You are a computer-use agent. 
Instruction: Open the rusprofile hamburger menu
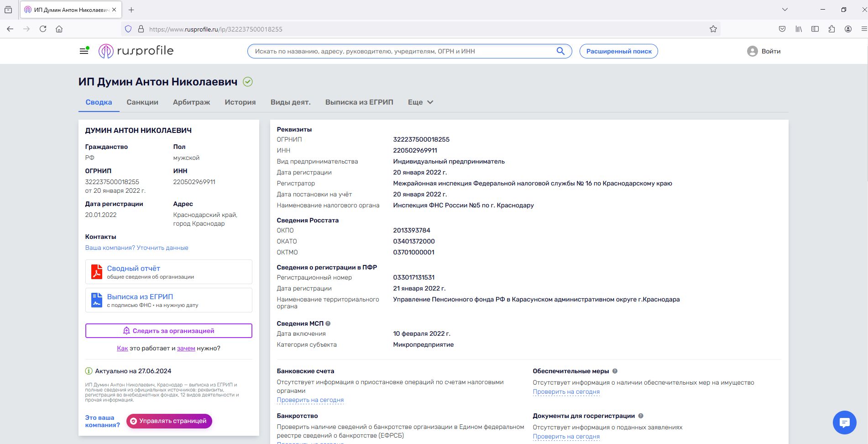[x=84, y=51]
